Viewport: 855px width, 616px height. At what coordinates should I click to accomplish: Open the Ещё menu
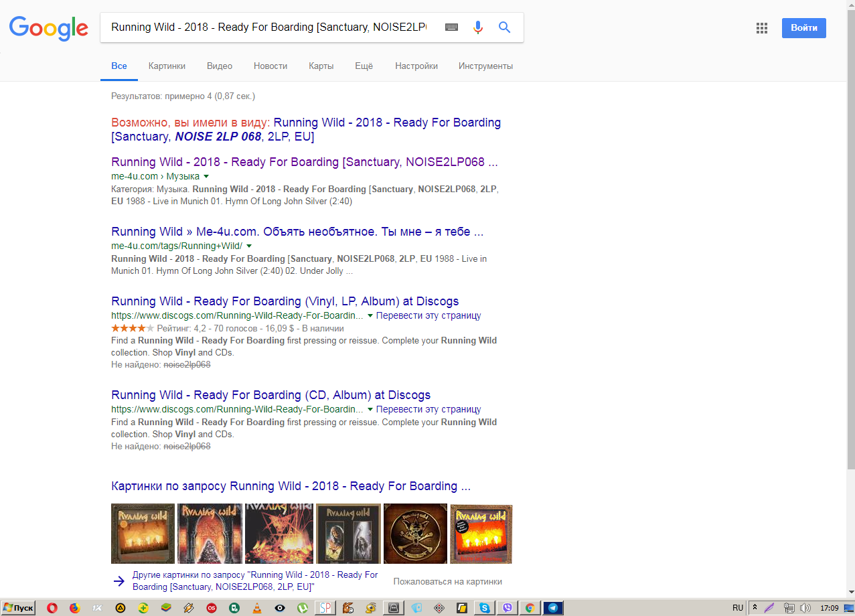(x=364, y=66)
